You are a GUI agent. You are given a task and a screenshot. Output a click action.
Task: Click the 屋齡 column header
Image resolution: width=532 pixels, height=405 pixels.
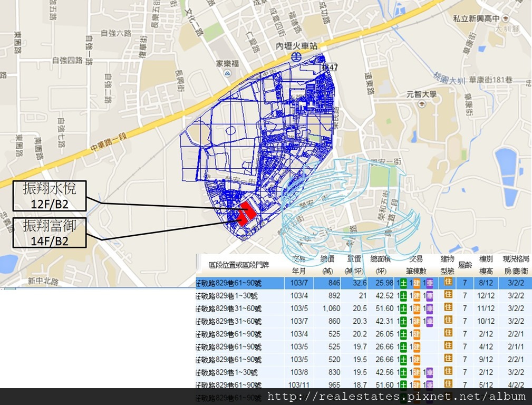point(465,264)
